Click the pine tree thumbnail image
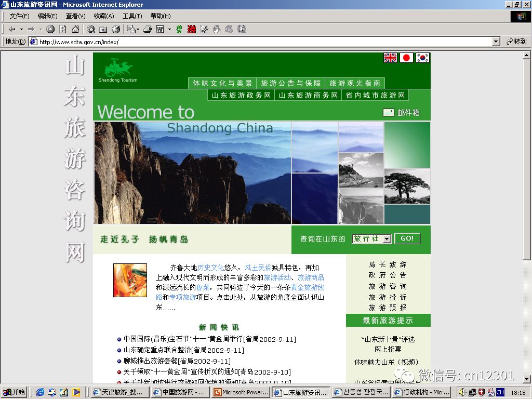The image size is (532, 399). click(x=407, y=186)
